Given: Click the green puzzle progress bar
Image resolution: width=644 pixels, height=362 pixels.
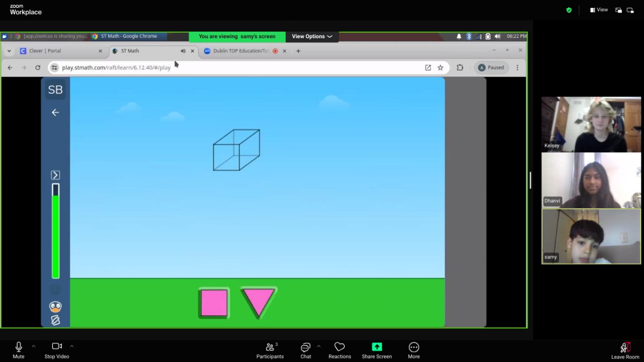Looking at the screenshot, I should pyautogui.click(x=55, y=231).
